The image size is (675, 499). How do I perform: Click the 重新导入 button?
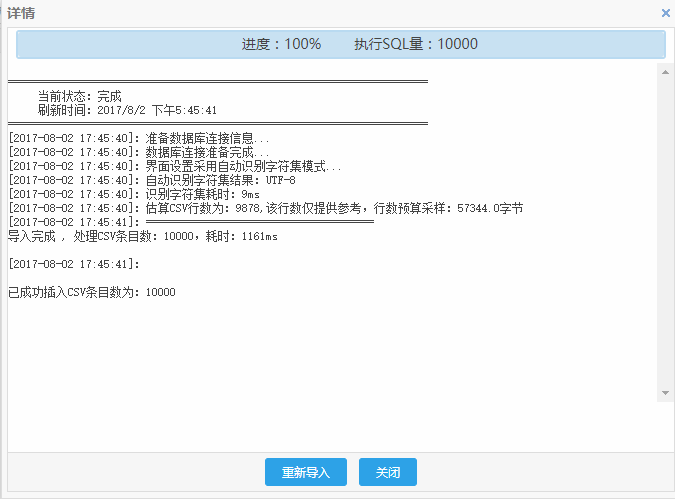[306, 472]
